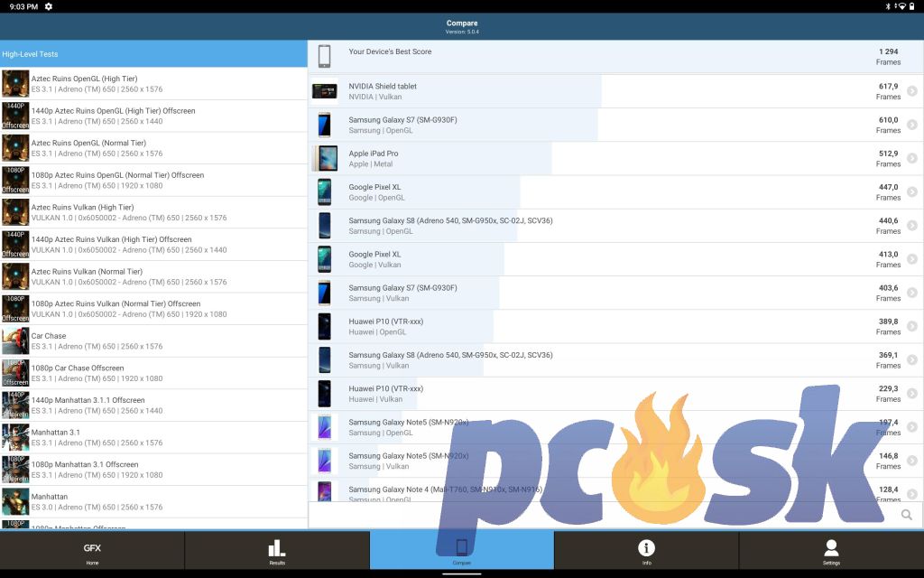Image resolution: width=924 pixels, height=578 pixels.
Task: Tap the Aztec Ruins Vulkan (High Tier) thumbnail
Action: point(15,212)
